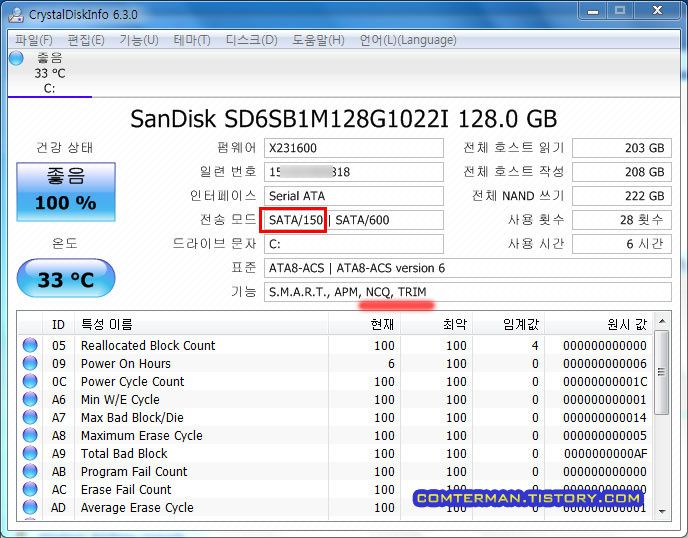The height and width of the screenshot is (538, 688).
Task: Click raw value 000000000014
Action: pos(605,418)
